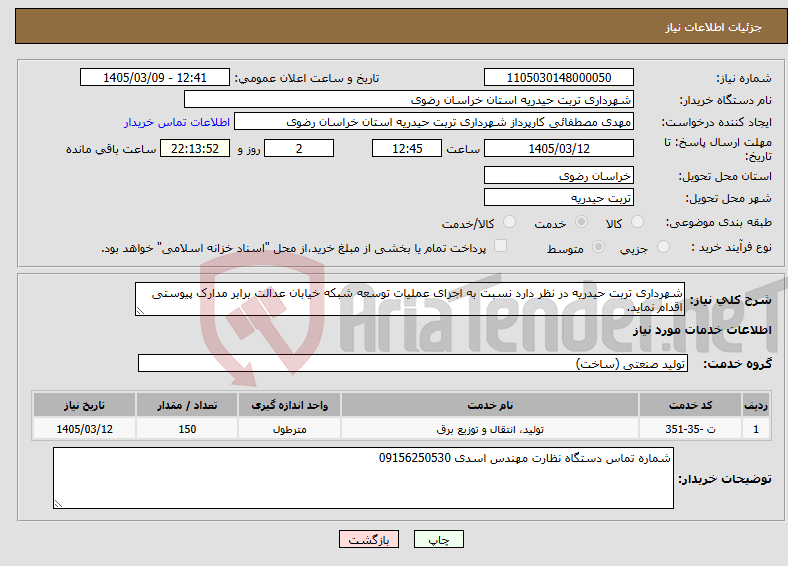Select the خدمت radio button
788x566 pixels.
(581, 222)
